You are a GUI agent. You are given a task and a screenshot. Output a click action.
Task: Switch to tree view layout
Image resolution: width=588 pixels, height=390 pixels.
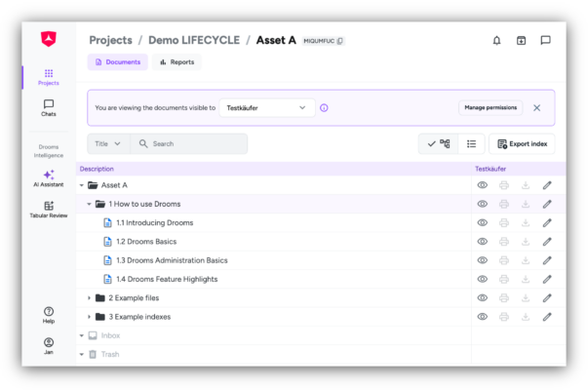tap(439, 143)
